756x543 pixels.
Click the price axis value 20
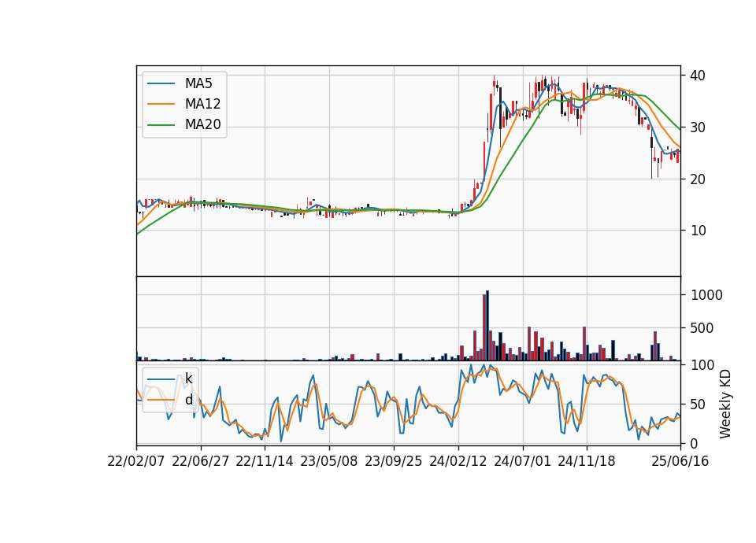pyautogui.click(x=698, y=179)
